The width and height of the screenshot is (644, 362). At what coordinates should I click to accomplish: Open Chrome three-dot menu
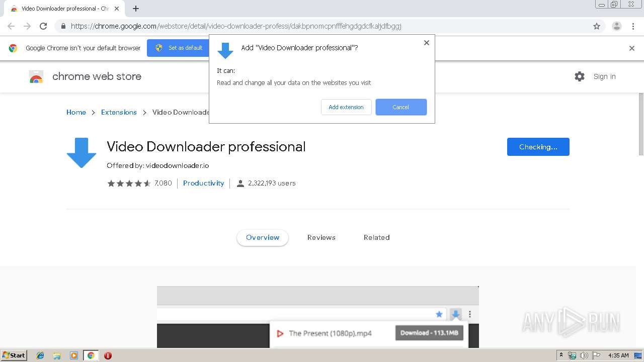633,26
